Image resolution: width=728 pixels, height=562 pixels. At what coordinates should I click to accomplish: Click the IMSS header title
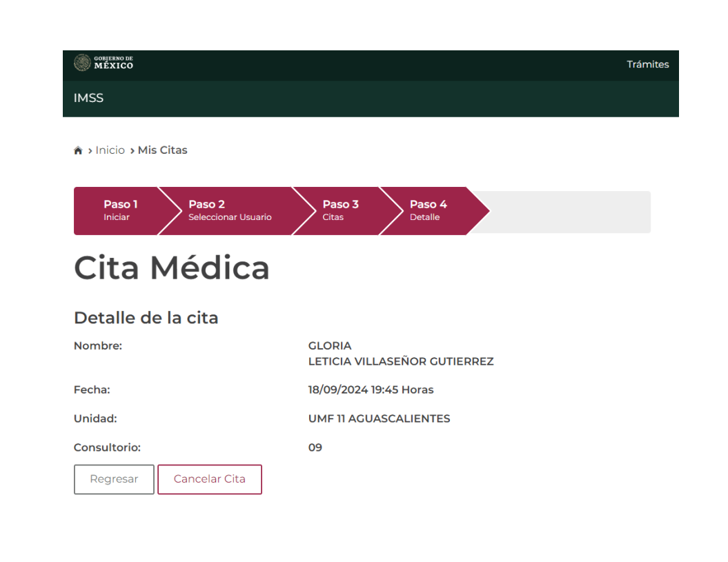89,98
